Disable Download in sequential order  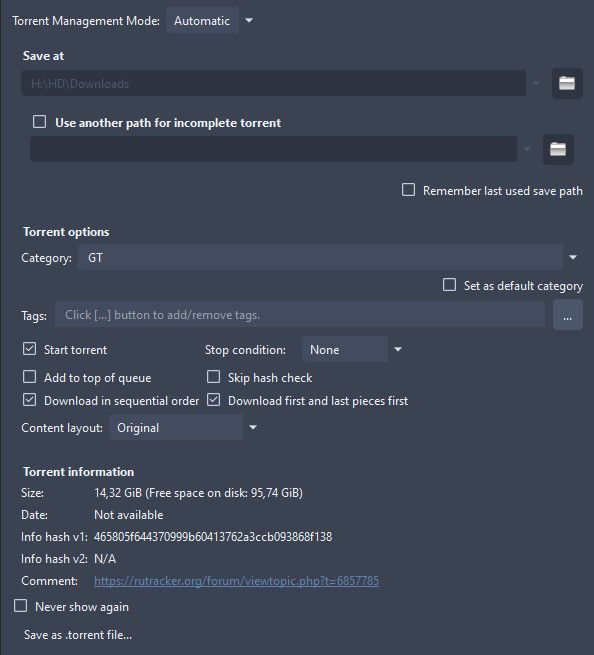click(x=29, y=400)
